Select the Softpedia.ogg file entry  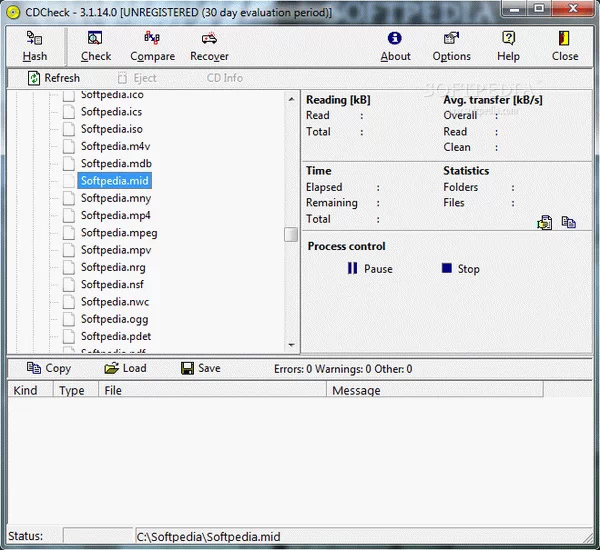[x=112, y=319]
